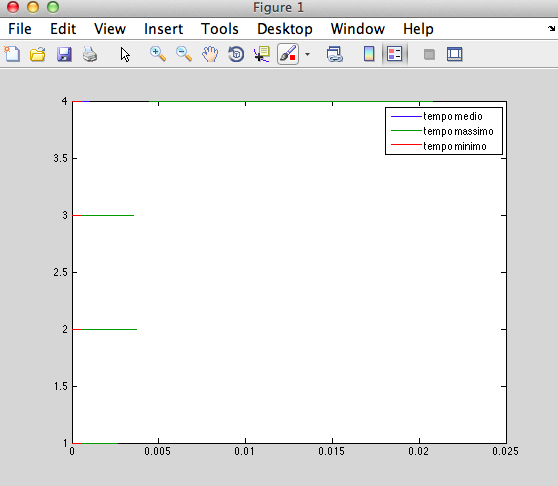Open the Window menu
This screenshot has width=558, height=486.
click(358, 29)
